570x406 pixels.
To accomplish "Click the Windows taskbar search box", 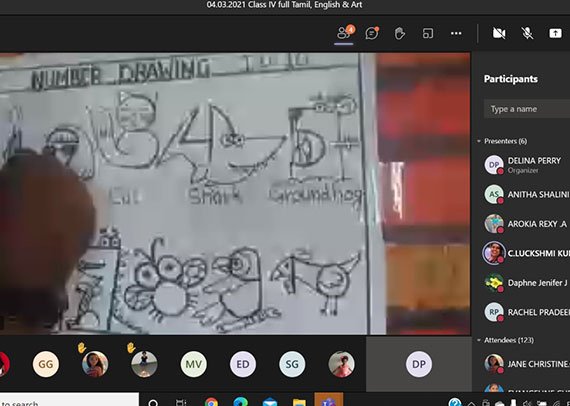I will 69,399.
